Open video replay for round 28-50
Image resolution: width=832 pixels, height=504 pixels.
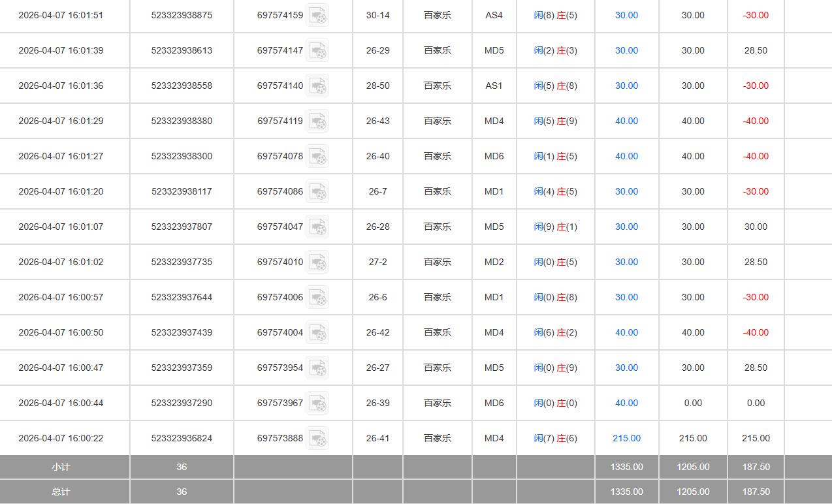(x=318, y=86)
